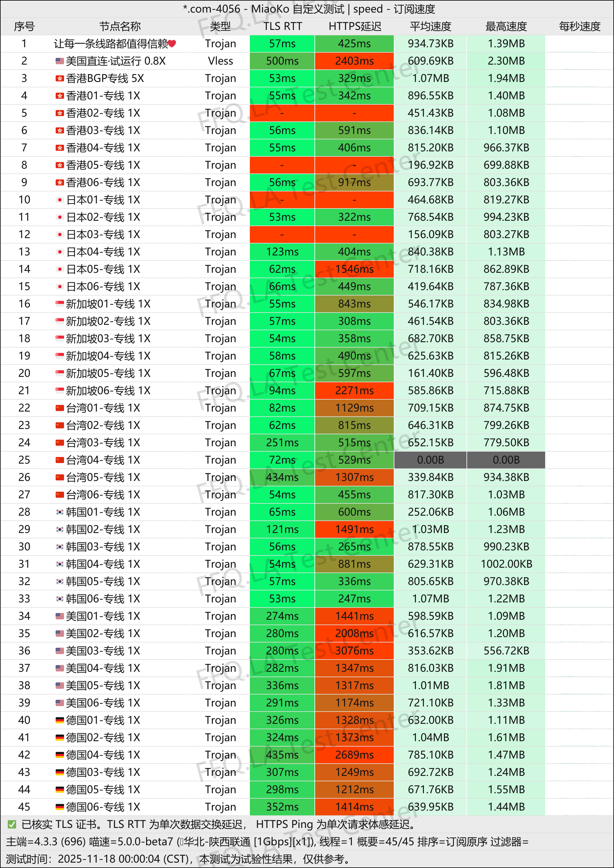
Task: Click the 每秒速度 column header
Action: click(x=580, y=26)
